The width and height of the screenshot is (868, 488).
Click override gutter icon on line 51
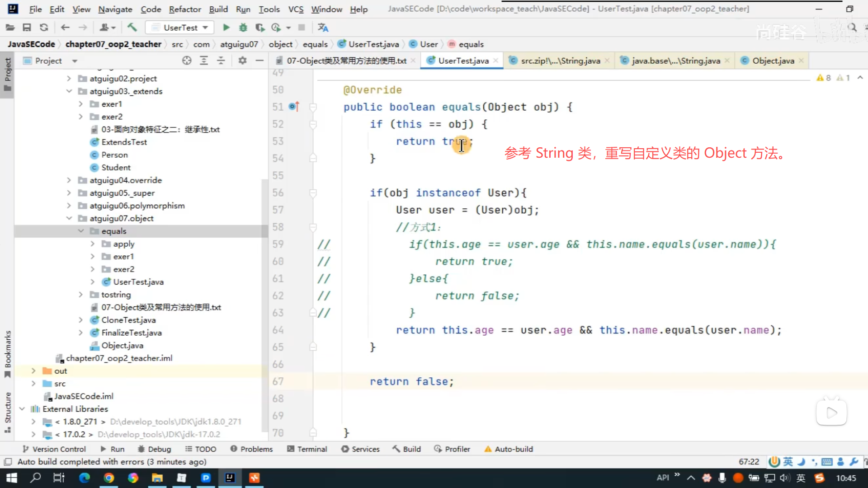point(294,107)
